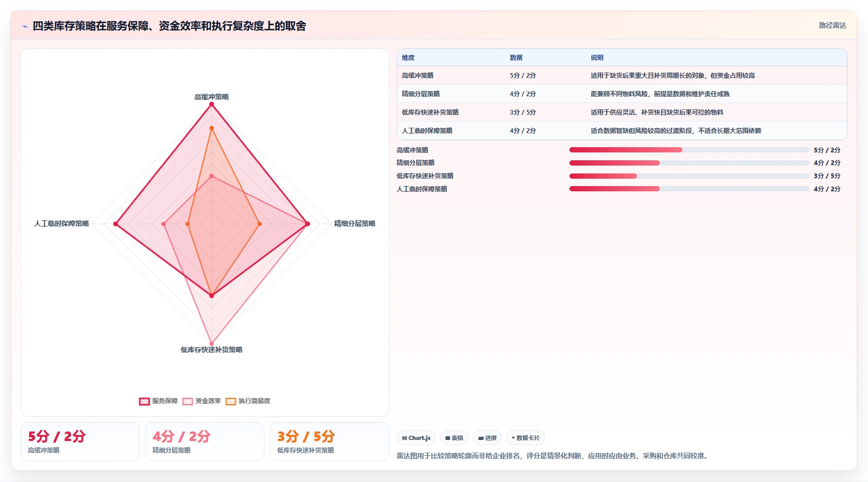Image resolution: width=868 pixels, height=482 pixels.
Task: Click the blue icon beside the page title
Action: (25, 26)
